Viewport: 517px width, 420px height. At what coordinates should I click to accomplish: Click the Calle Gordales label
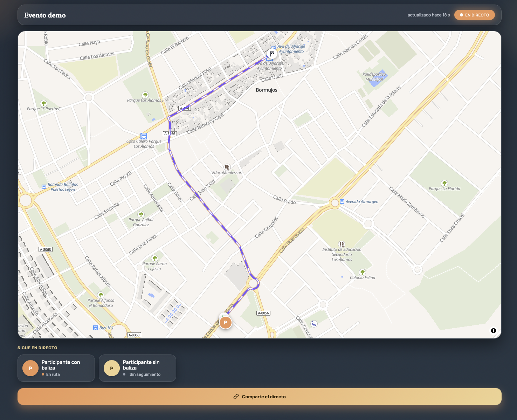[267, 227]
